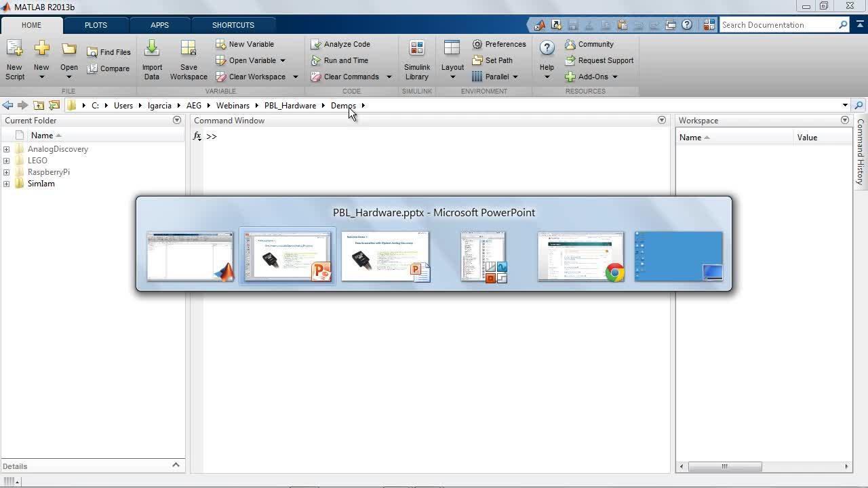The image size is (868, 488).
Task: Click the switch windows icon in quick access toolbar
Action: click(671, 25)
